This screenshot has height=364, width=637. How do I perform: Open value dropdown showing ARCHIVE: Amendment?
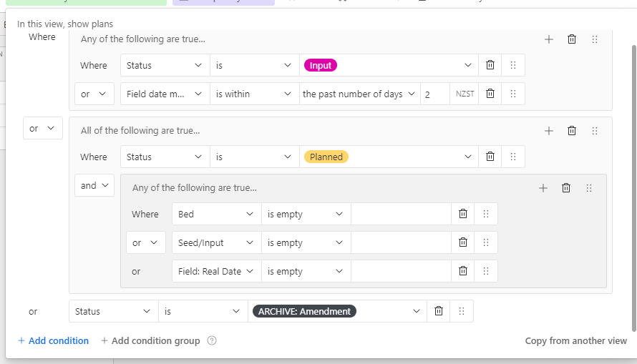(337, 311)
